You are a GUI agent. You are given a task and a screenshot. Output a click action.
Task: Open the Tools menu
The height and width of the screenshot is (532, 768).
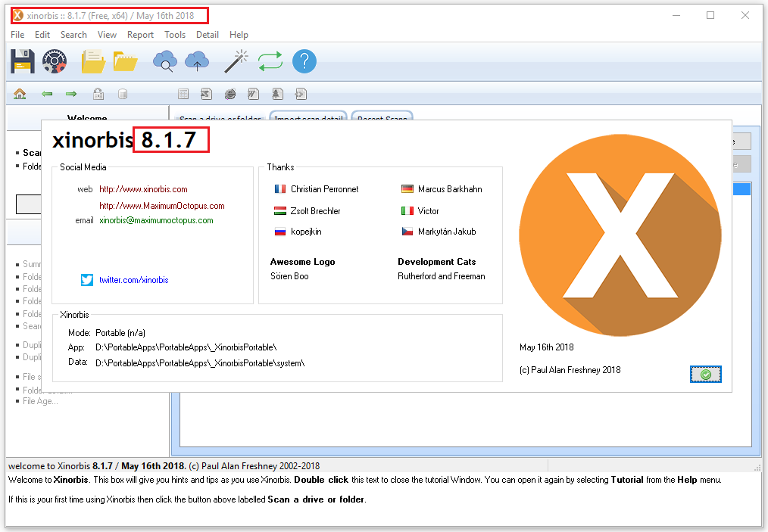point(175,35)
